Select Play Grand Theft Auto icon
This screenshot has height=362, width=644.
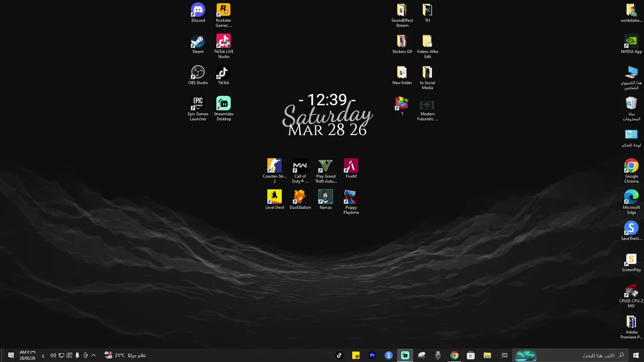326,171
